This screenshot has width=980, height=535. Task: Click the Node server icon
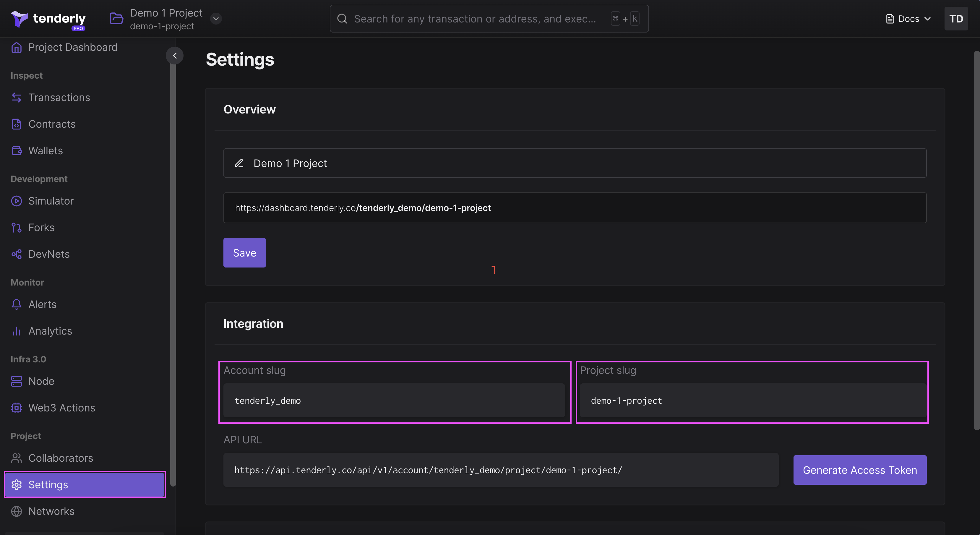pyautogui.click(x=16, y=381)
